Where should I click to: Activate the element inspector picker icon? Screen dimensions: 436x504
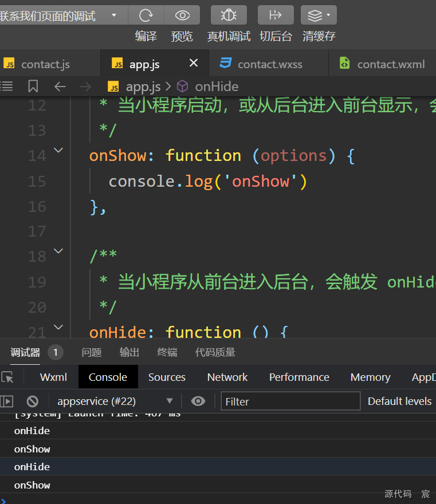click(7, 377)
